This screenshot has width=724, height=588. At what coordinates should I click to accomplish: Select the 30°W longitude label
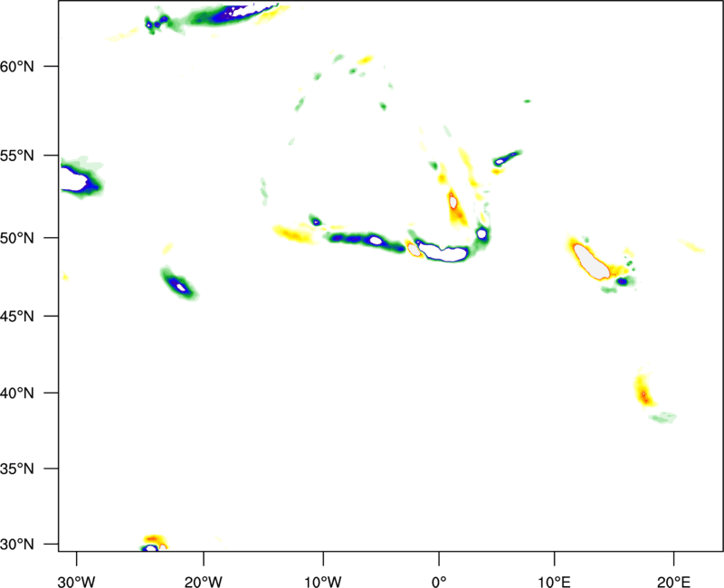pyautogui.click(x=77, y=582)
